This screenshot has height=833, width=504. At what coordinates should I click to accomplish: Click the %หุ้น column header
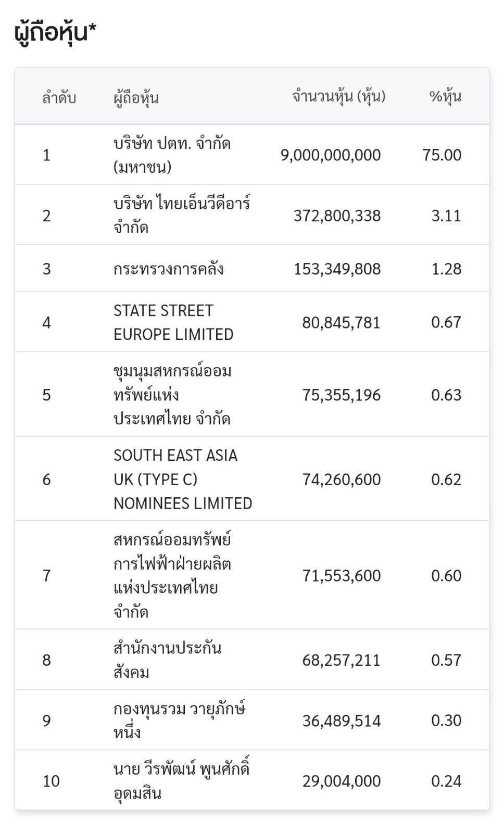[446, 97]
